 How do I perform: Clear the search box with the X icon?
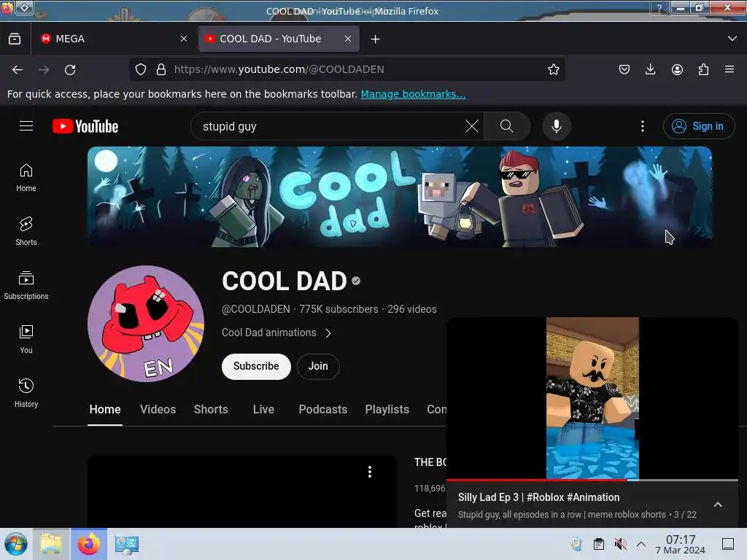(x=472, y=126)
